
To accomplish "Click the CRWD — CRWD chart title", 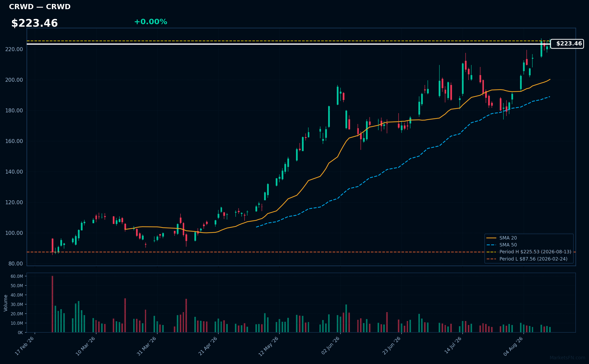I will click(x=40, y=7).
